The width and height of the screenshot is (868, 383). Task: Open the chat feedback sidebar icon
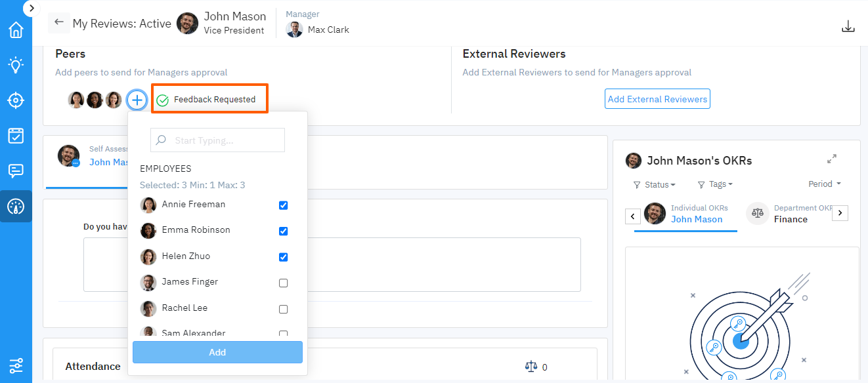click(16, 171)
